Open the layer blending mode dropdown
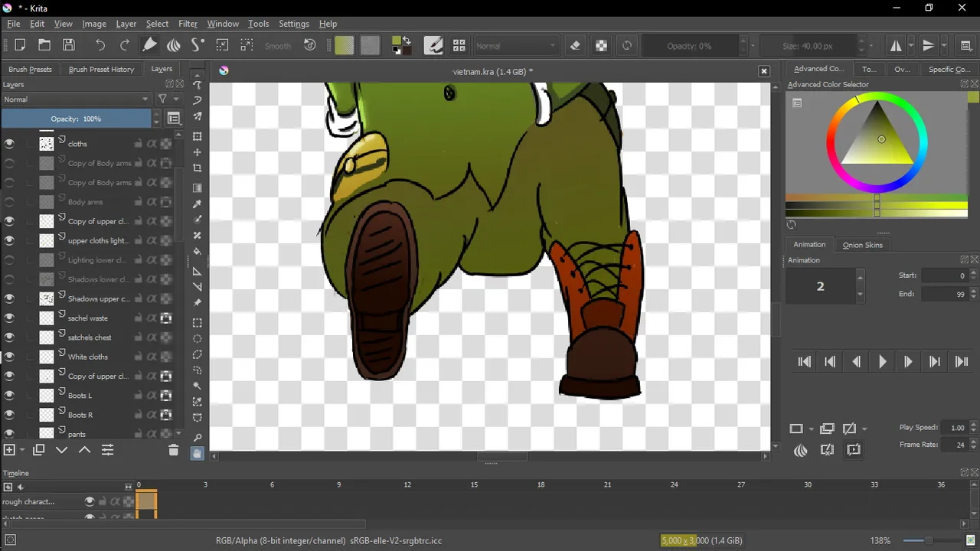 pos(77,99)
